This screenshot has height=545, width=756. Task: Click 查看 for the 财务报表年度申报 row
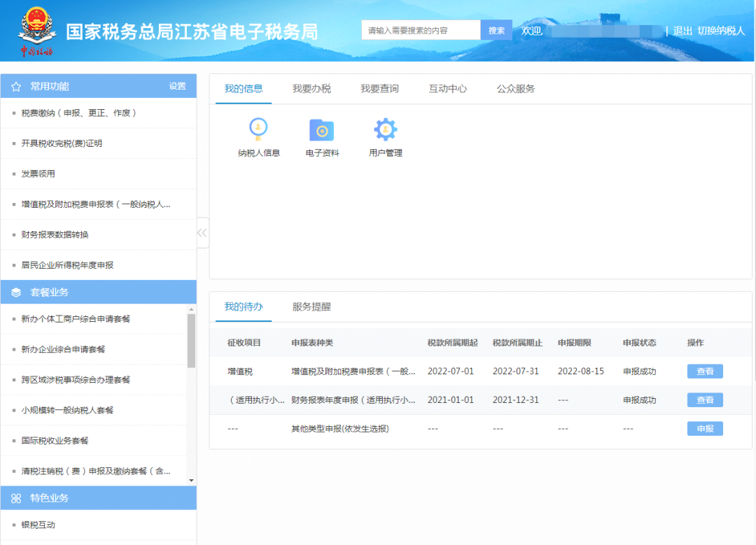(705, 400)
